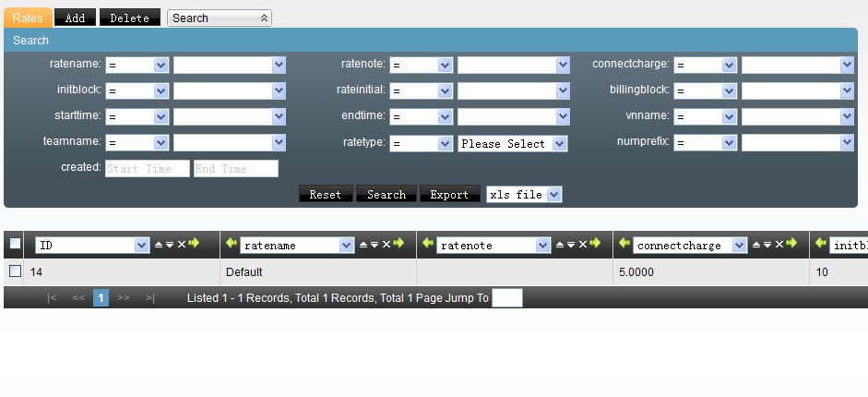Switch to the Rates tab
The image size is (868, 397).
coord(28,18)
